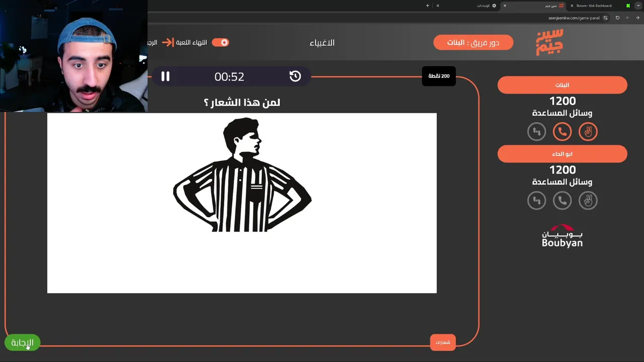Use the ابو الحاء team's phone-call lifeline
Viewport: 644px width, 362px height.
point(562,201)
